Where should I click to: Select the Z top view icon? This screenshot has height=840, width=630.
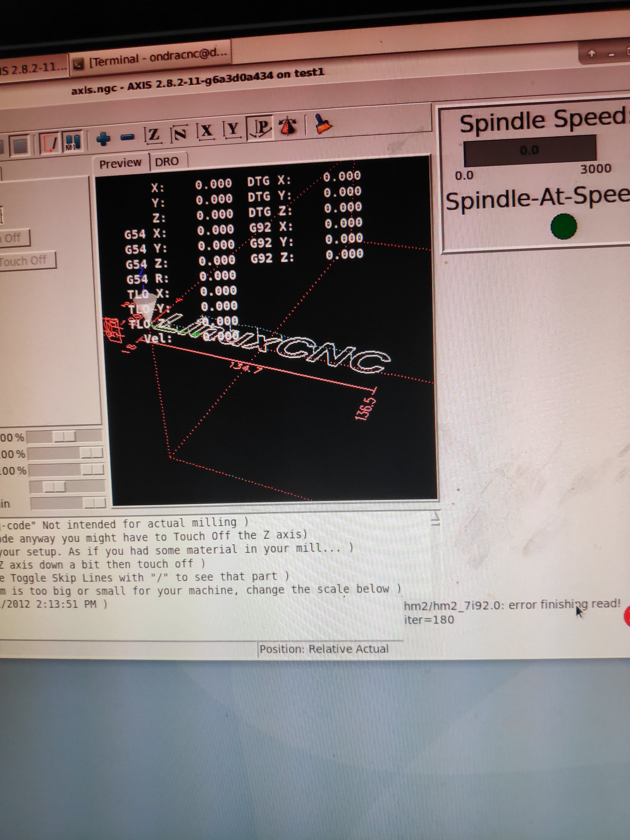[153, 135]
